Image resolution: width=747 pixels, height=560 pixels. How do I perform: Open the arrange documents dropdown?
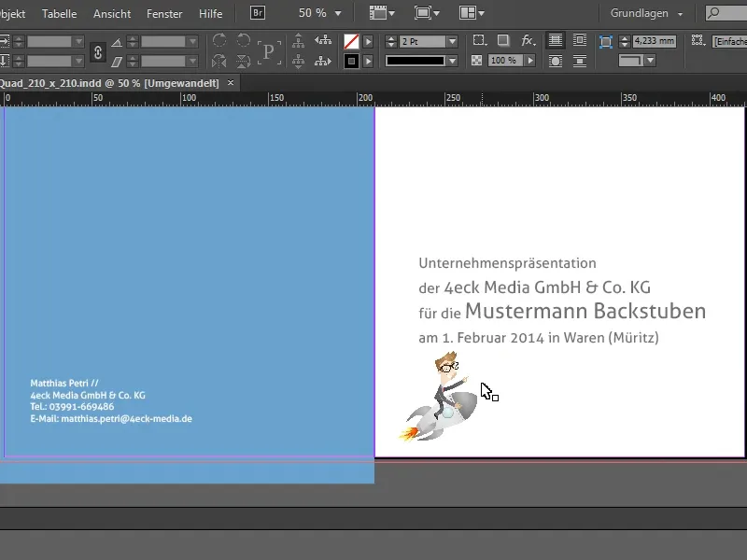[x=472, y=13]
